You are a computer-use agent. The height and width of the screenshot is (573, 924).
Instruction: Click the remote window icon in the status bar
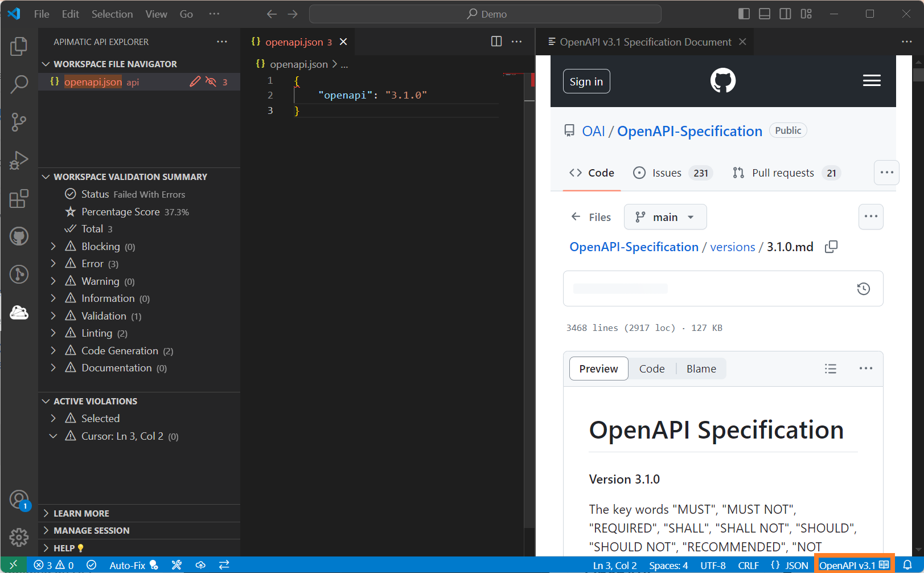[13, 565]
